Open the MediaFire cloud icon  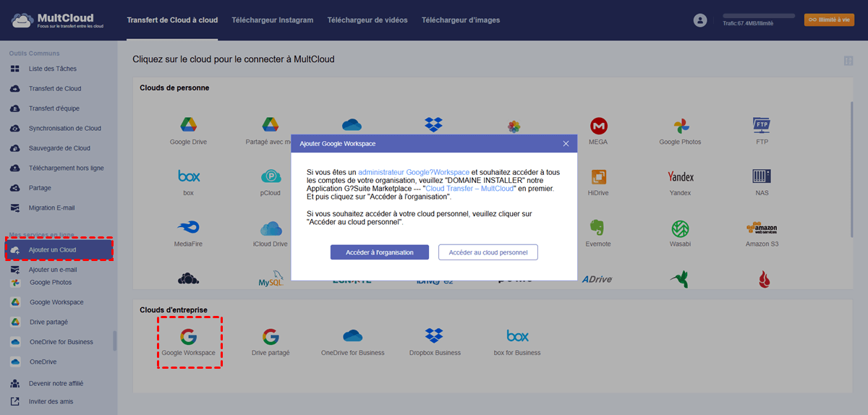(x=188, y=228)
